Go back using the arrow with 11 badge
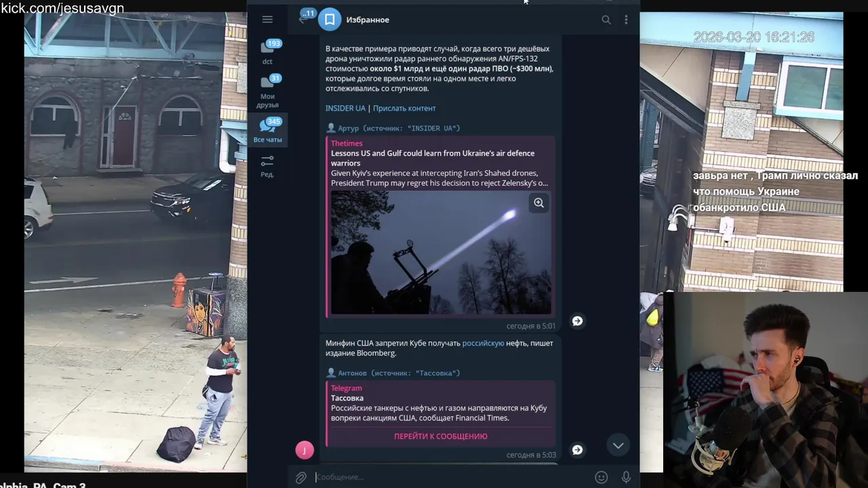Screen dimensions: 868x488 [x=303, y=18]
